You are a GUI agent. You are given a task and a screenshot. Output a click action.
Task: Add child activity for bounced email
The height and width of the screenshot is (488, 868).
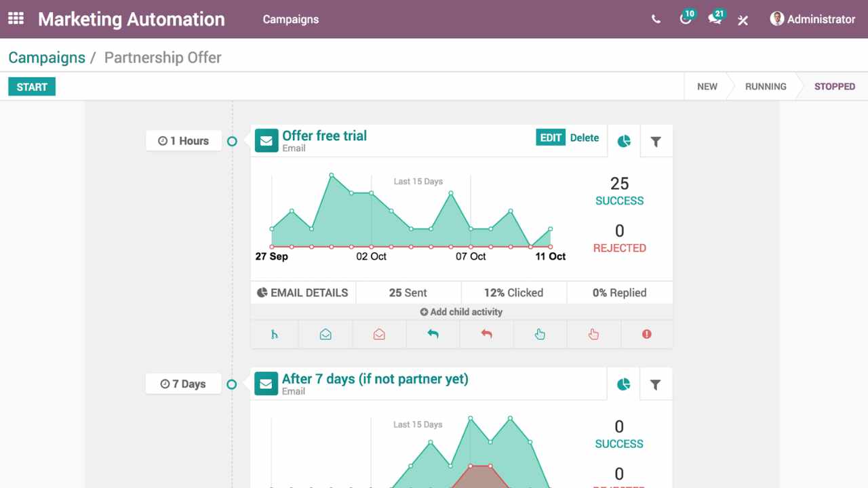pos(646,334)
